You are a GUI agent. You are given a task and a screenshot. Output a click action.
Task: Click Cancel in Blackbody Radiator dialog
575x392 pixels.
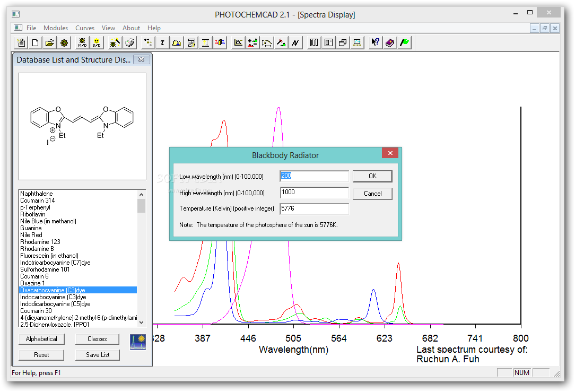coord(372,194)
